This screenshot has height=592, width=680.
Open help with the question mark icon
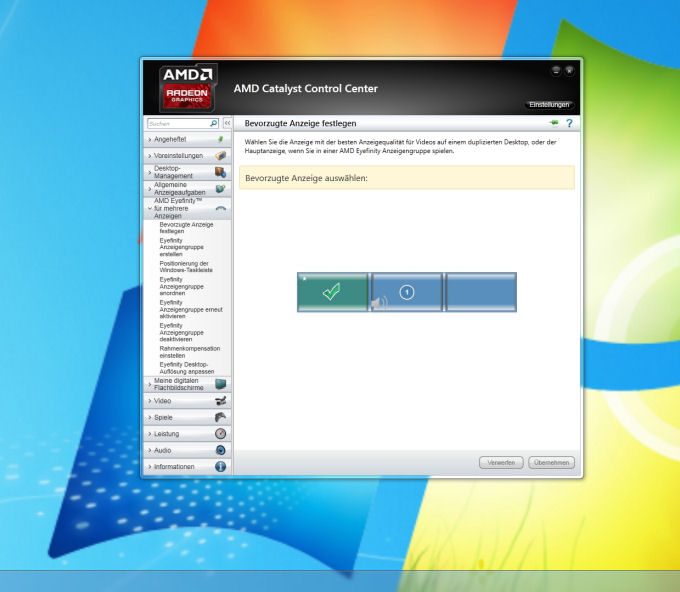click(x=569, y=123)
